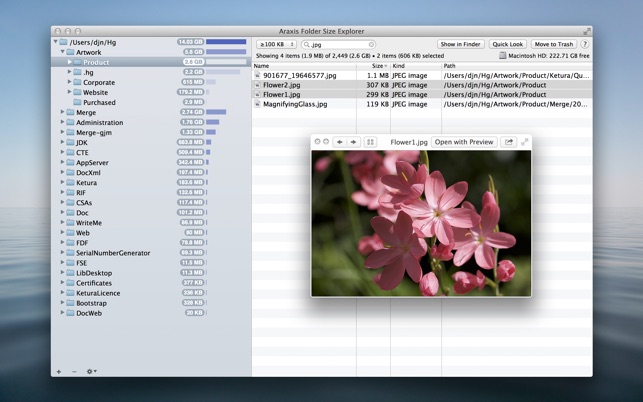The width and height of the screenshot is (643, 402).
Task: Click the previous item arrow in Quick Look
Action: click(x=340, y=142)
